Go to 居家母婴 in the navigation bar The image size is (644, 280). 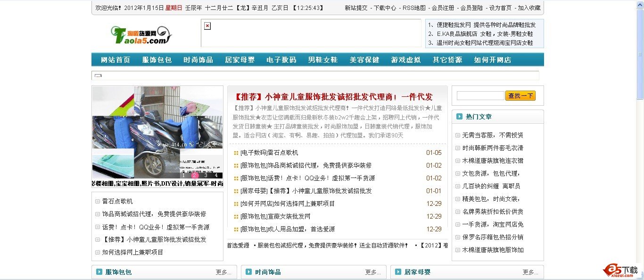pyautogui.click(x=240, y=60)
